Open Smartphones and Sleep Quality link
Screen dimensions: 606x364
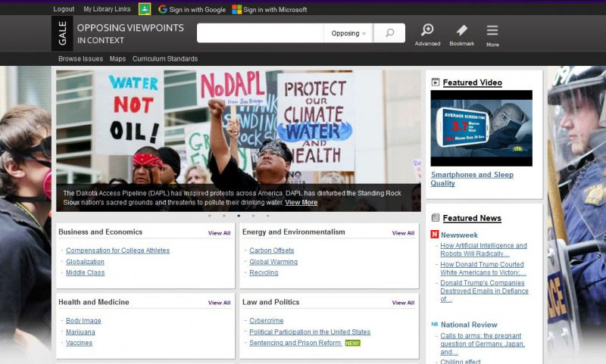click(x=472, y=179)
